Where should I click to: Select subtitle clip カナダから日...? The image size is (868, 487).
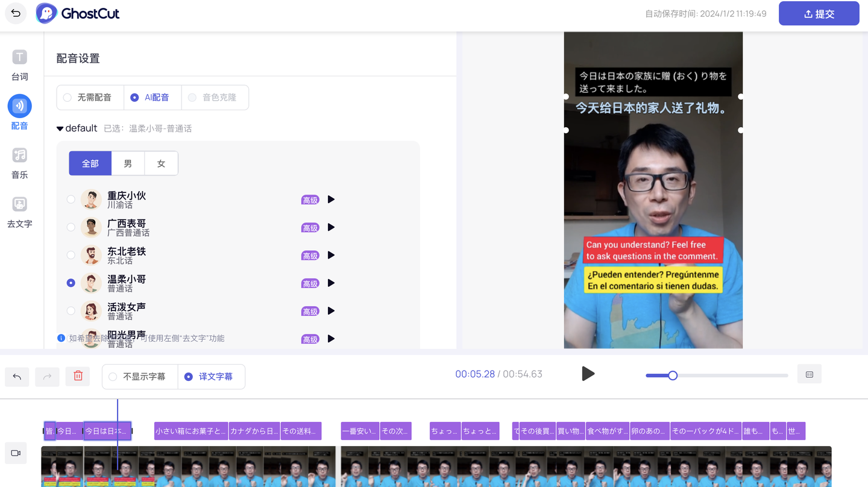pyautogui.click(x=254, y=431)
